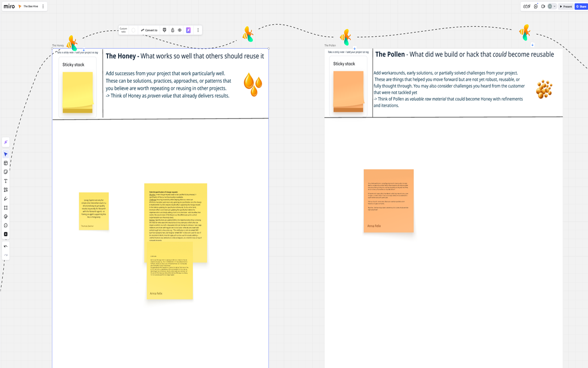
Task: Select the sticky note tool in left toolbar
Action: pos(6,172)
